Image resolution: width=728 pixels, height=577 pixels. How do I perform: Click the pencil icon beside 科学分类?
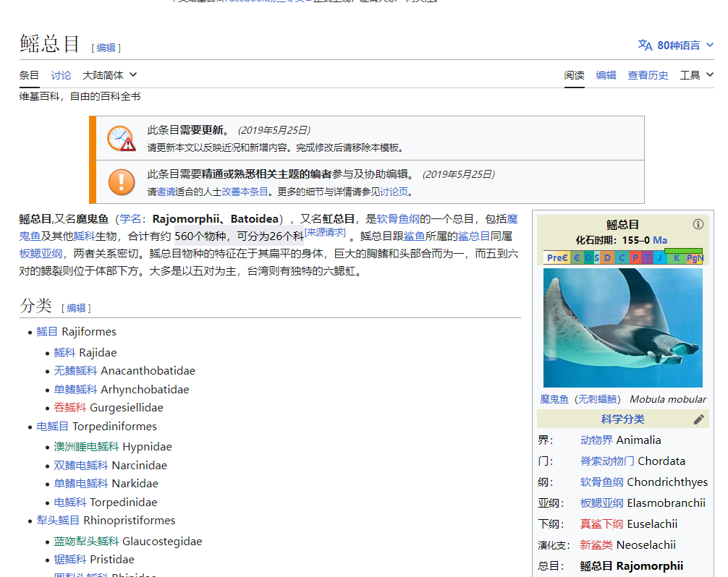click(x=698, y=419)
